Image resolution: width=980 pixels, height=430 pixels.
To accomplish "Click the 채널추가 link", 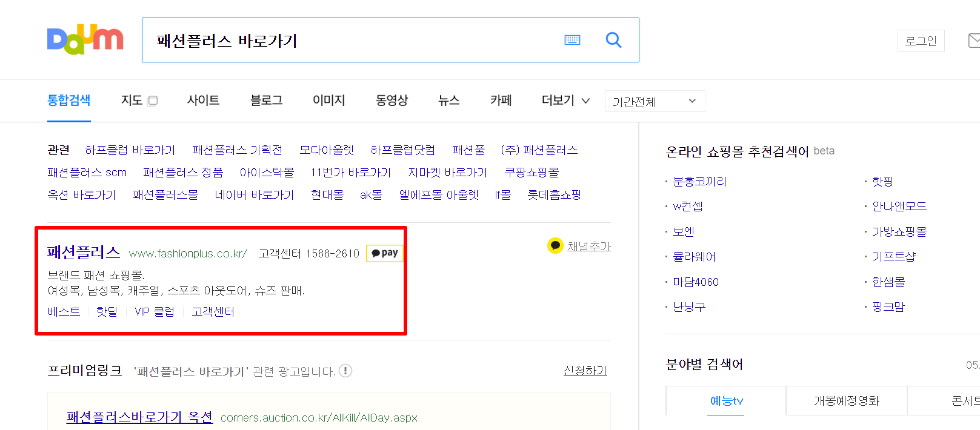I will point(589,246).
